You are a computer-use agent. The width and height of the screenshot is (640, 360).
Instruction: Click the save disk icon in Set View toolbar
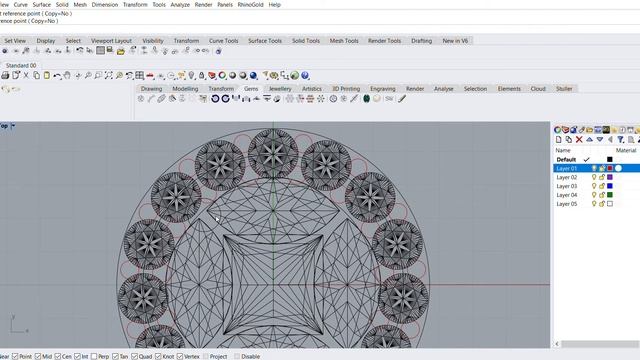pyautogui.click(x=110, y=50)
